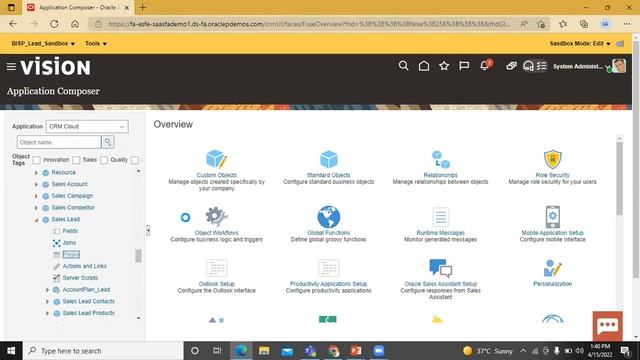Open the chat assistant bubble icon
Screen dimensions: 640x360
tap(608, 326)
